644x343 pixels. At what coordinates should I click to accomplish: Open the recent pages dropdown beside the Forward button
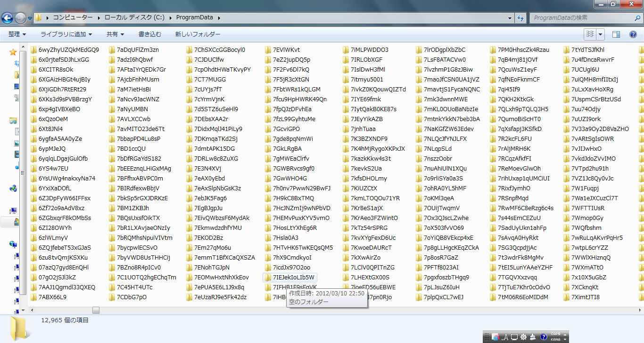(x=30, y=18)
